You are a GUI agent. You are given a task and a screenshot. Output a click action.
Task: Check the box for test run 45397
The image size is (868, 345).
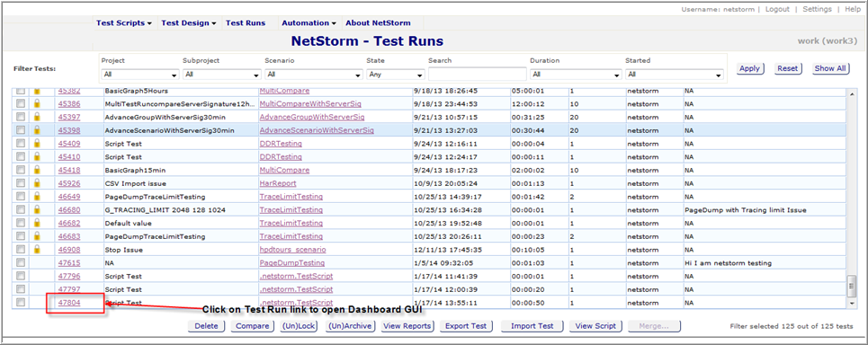point(21,117)
